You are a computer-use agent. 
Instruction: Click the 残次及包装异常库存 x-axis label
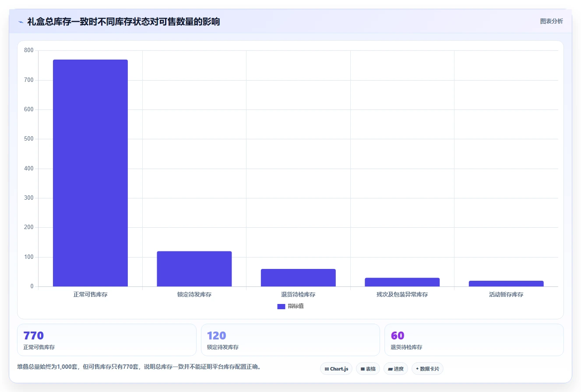point(402,295)
